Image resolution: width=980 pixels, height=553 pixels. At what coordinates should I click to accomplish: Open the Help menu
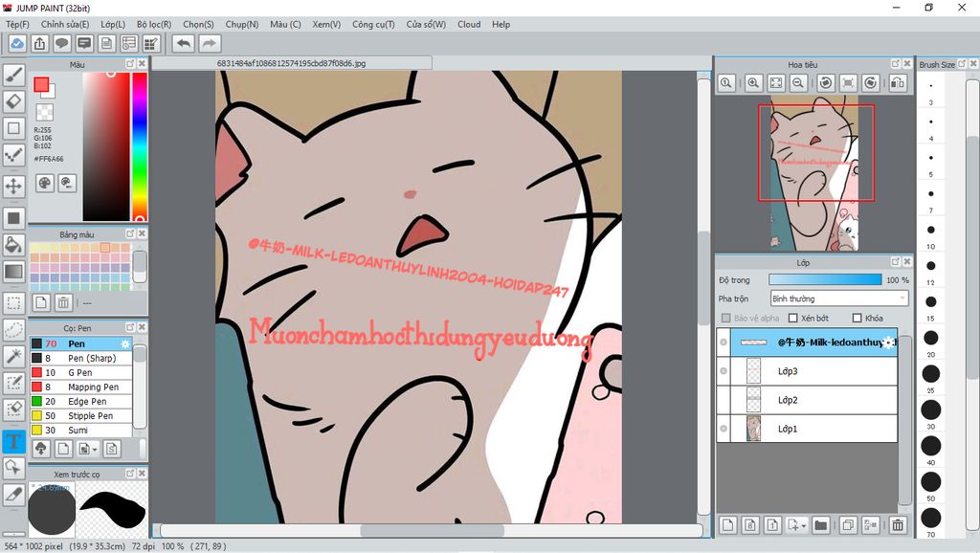tap(501, 24)
